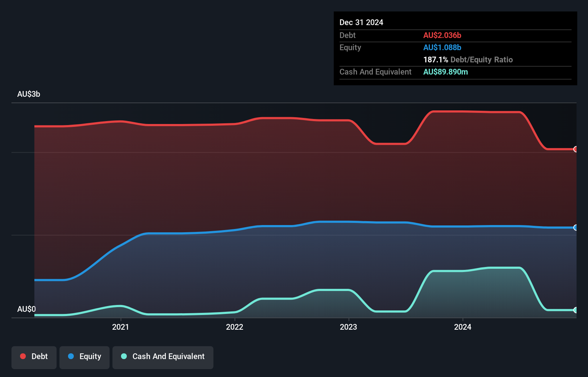
Task: Click the red Debt legend dot
Action: tap(23, 356)
